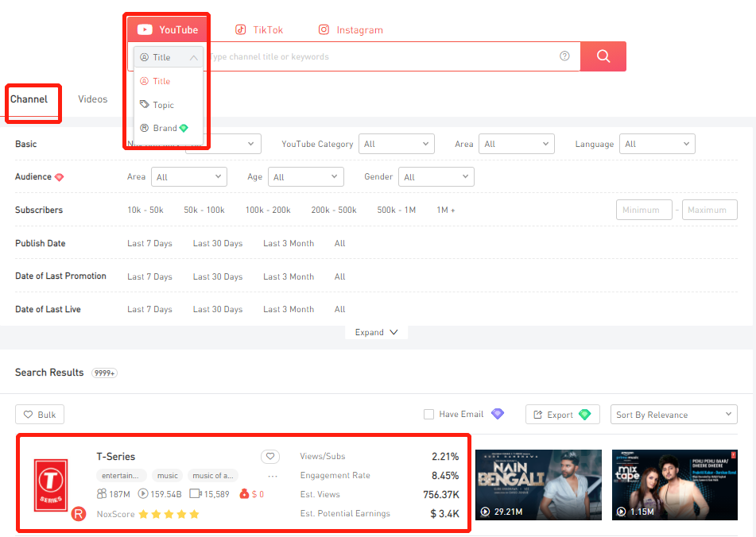Open the three-dots more tags menu
This screenshot has width=756, height=537.
pyautogui.click(x=273, y=476)
